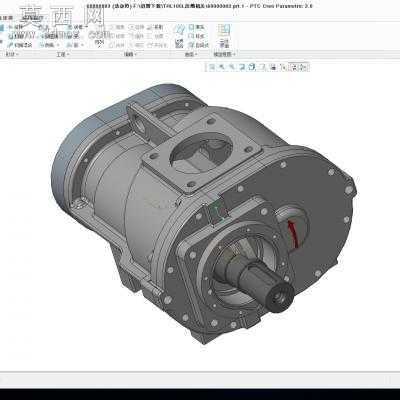Expand the leftmost ribbon group dropdown
This screenshot has width=400, height=400.
pyautogui.click(x=12, y=54)
